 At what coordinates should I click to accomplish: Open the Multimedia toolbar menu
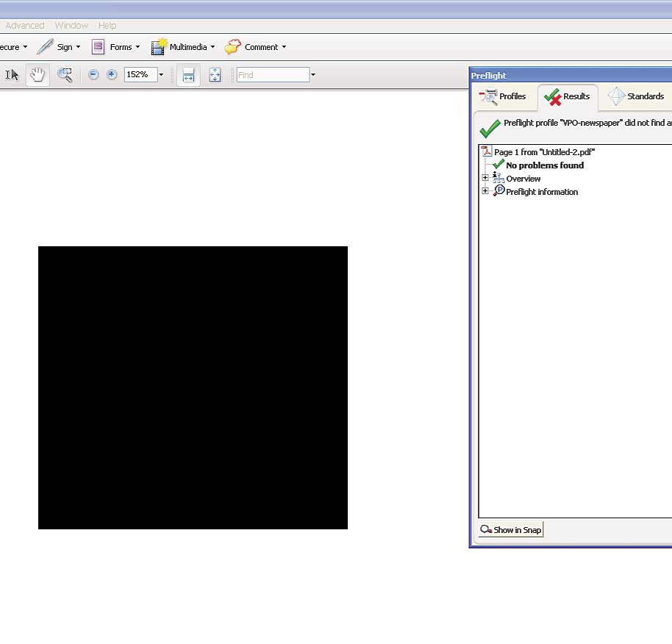(x=183, y=47)
